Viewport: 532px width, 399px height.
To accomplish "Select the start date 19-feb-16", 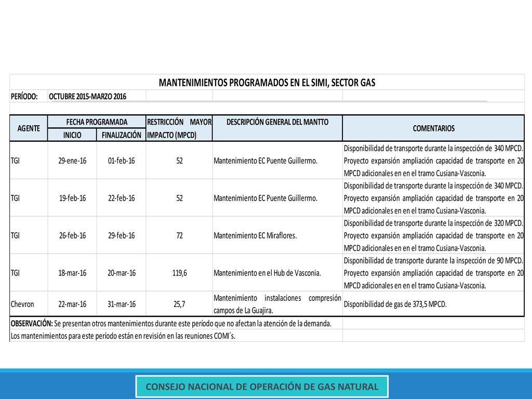I will 72,198.
